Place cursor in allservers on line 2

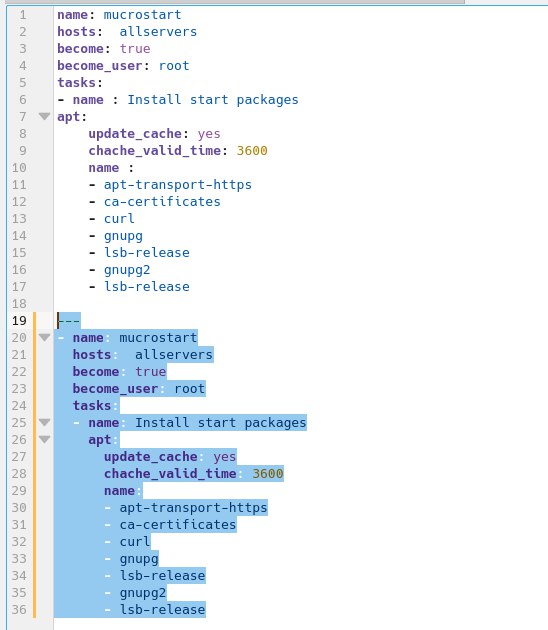pyautogui.click(x=158, y=32)
